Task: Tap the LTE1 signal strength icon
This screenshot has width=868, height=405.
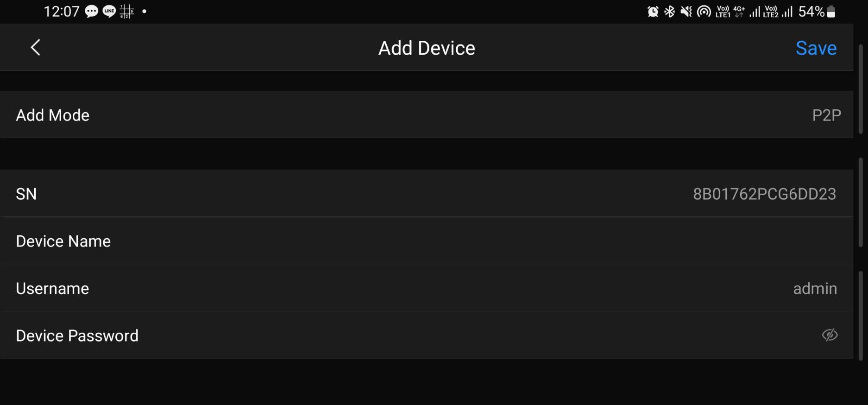Action: coord(755,12)
